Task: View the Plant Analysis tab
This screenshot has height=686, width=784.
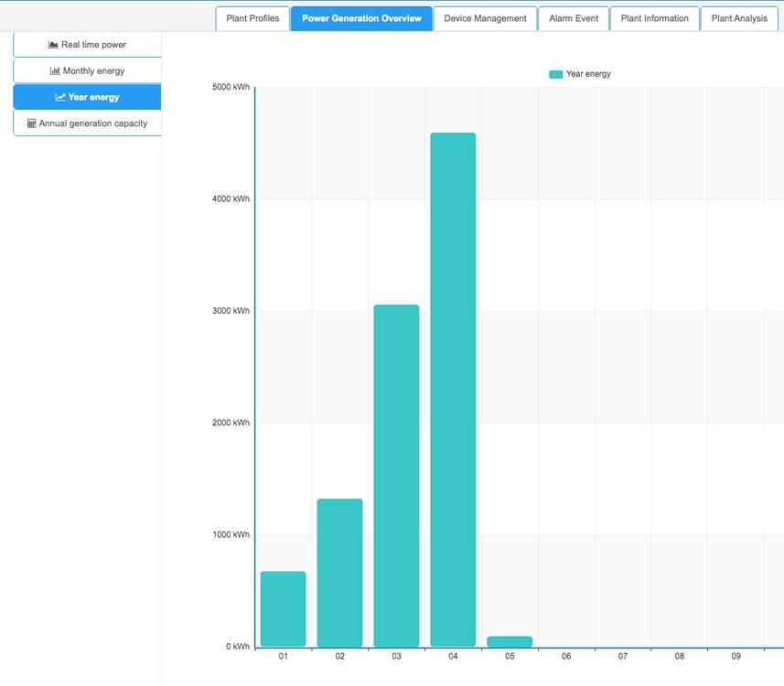Action: click(739, 18)
